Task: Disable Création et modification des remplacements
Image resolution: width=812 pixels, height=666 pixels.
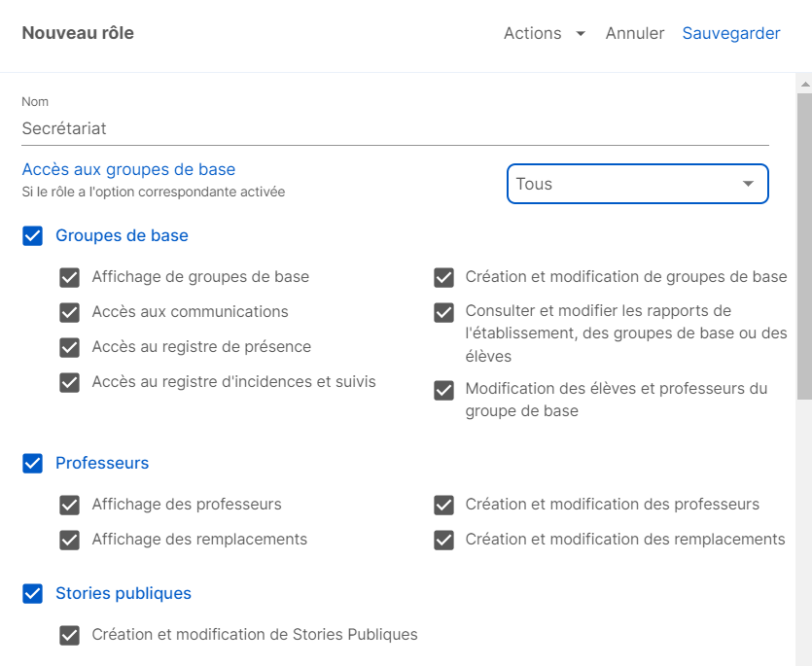Action: (x=443, y=540)
